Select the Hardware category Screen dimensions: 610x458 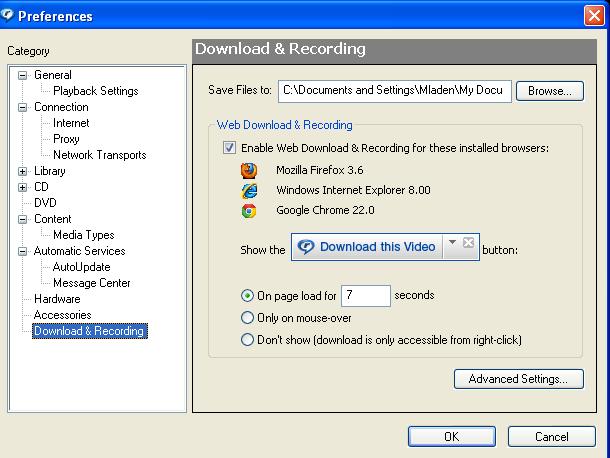click(57, 299)
